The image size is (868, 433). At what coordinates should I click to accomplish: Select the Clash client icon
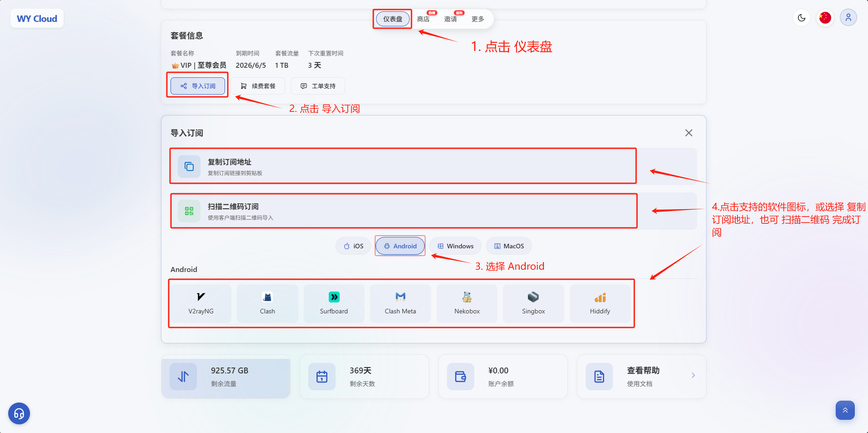click(267, 303)
